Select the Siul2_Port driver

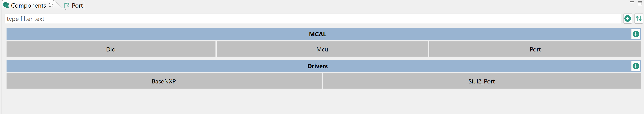pyautogui.click(x=482, y=81)
